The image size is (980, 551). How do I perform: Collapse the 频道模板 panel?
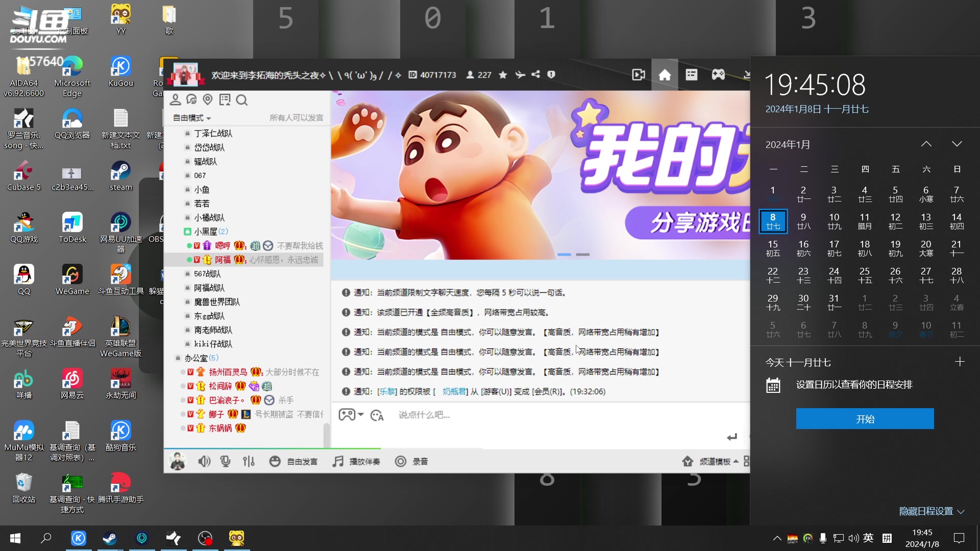coord(736,461)
